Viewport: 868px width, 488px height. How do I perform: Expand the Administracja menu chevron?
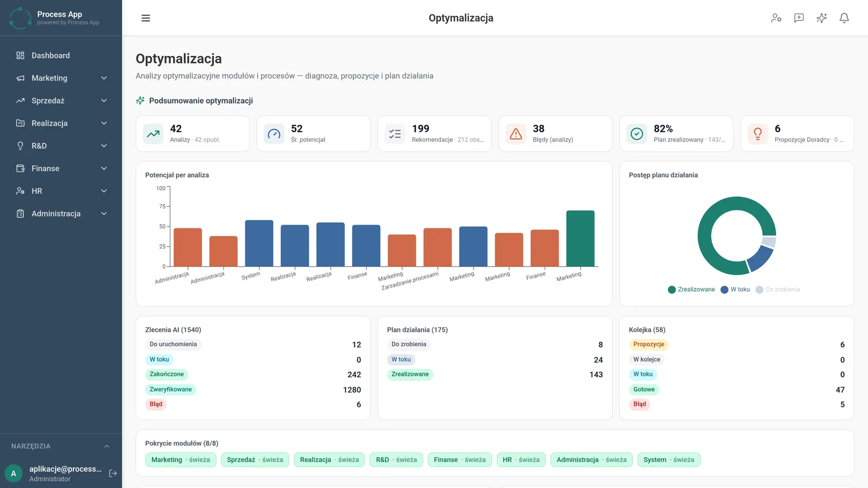104,214
